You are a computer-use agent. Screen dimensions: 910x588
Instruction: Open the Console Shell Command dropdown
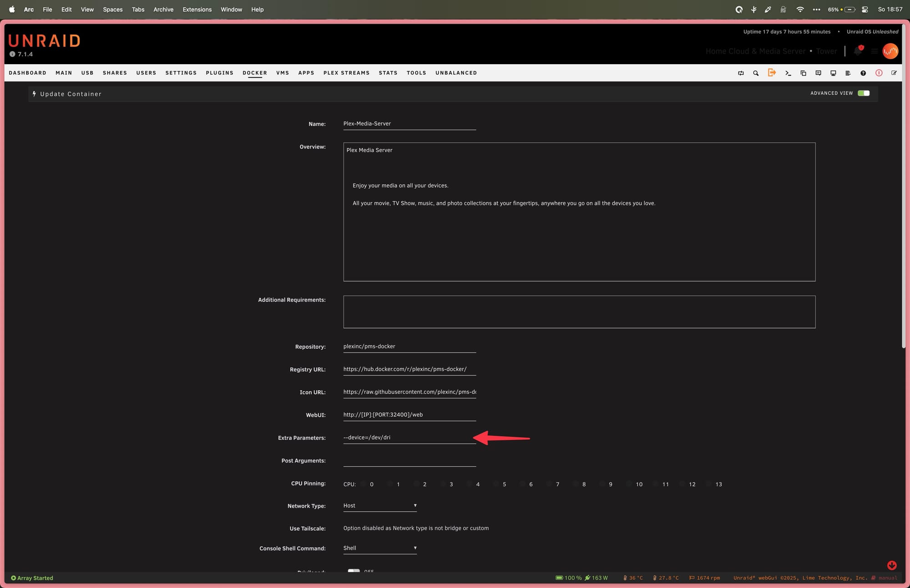coord(380,548)
